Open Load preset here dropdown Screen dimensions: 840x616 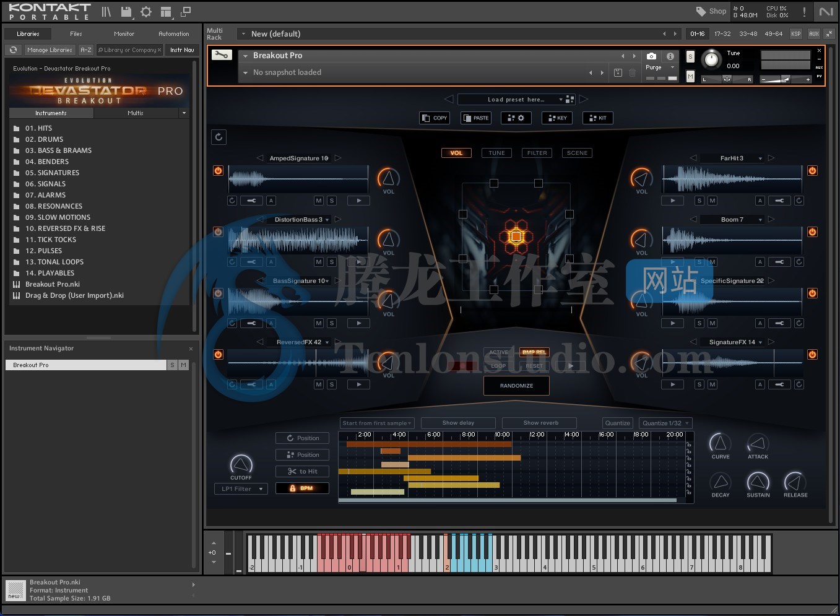pyautogui.click(x=516, y=99)
